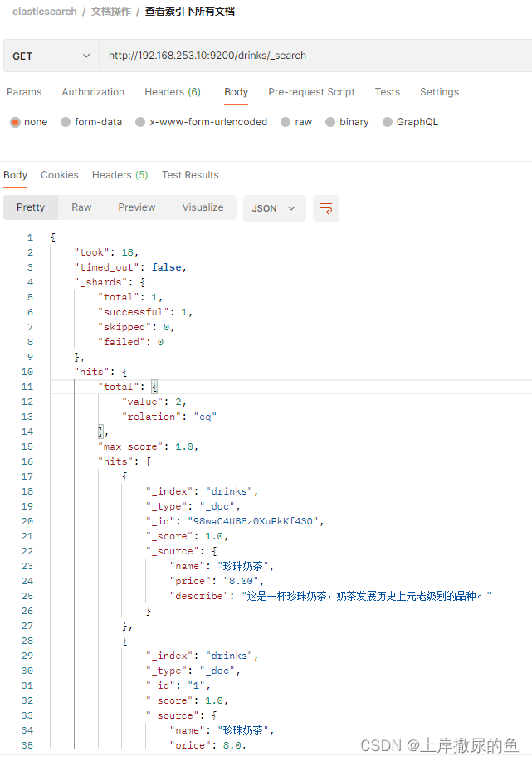Open response Cookies tab
Image resolution: width=532 pixels, height=761 pixels.
click(x=60, y=175)
